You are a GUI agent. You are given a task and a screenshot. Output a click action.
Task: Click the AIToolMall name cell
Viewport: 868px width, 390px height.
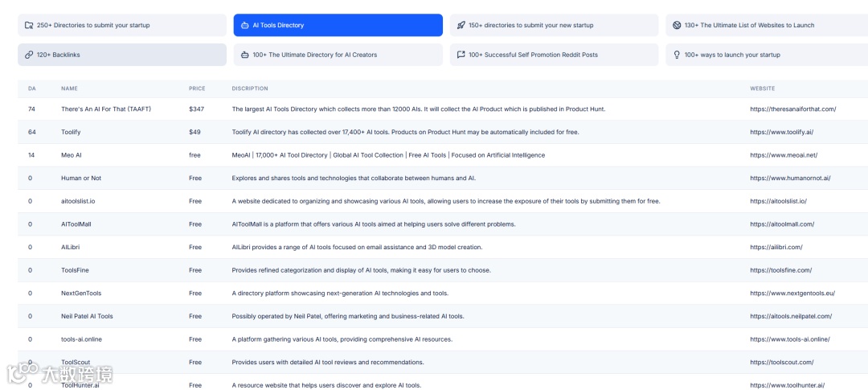tap(76, 224)
